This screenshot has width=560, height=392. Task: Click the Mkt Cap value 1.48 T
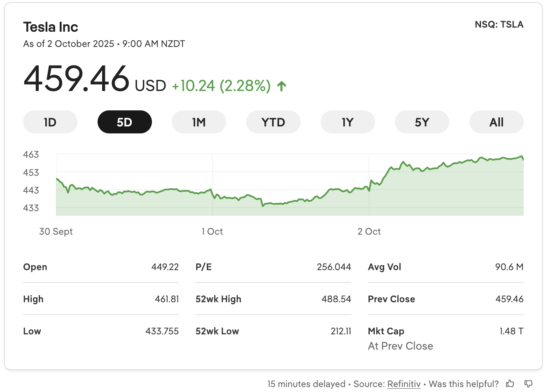(511, 331)
